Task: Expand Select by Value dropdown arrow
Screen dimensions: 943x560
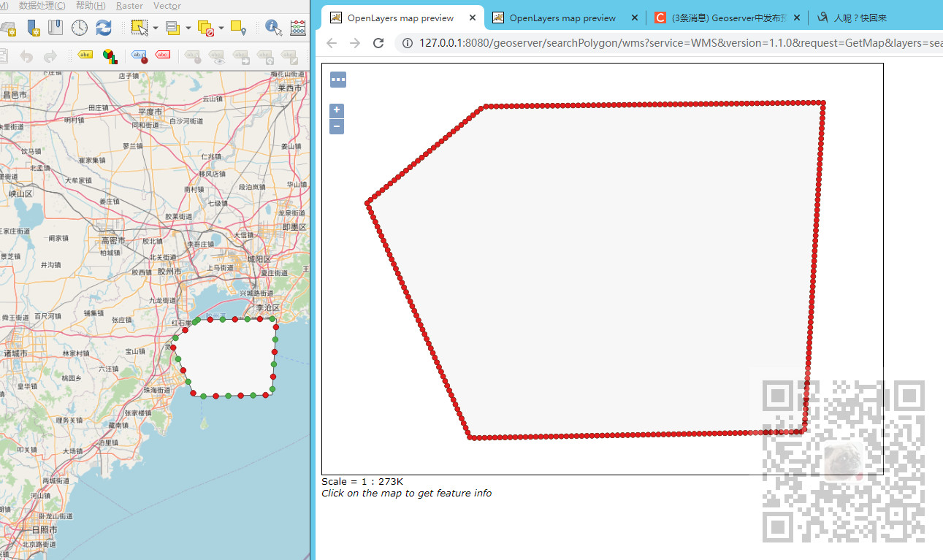Action: coord(188,28)
